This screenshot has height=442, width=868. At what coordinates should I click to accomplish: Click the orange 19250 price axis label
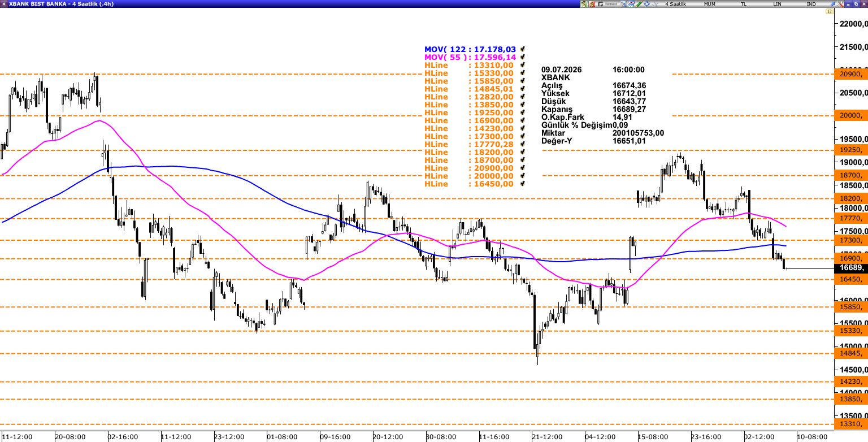pyautogui.click(x=851, y=150)
